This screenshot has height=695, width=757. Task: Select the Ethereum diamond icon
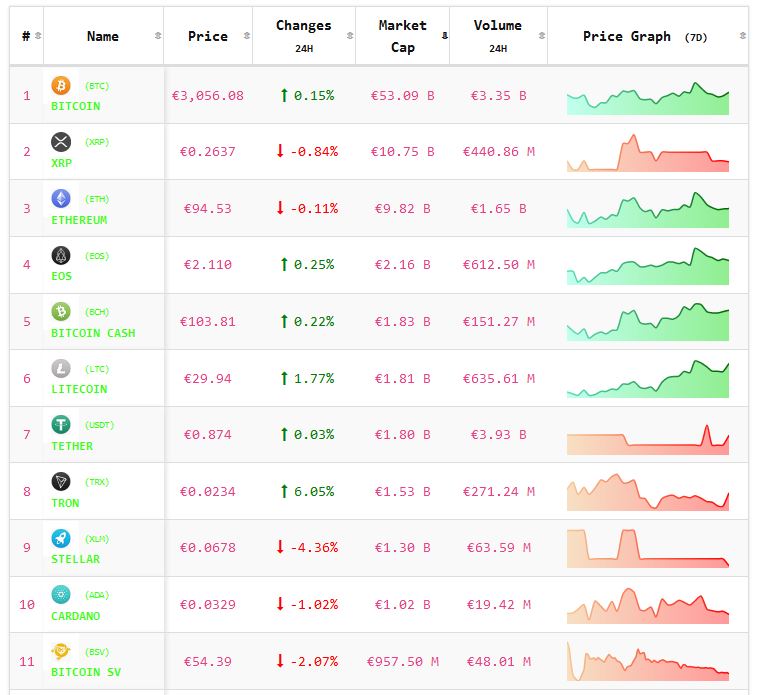point(61,198)
